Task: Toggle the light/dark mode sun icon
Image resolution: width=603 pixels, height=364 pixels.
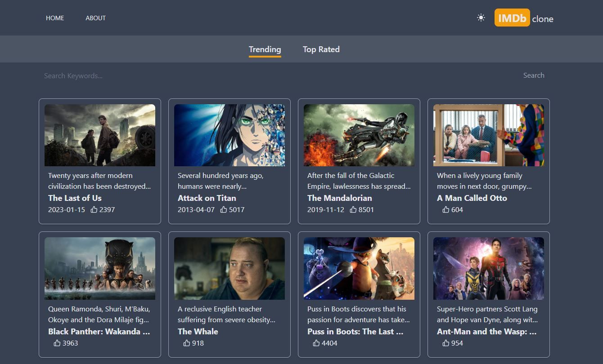Action: [481, 18]
